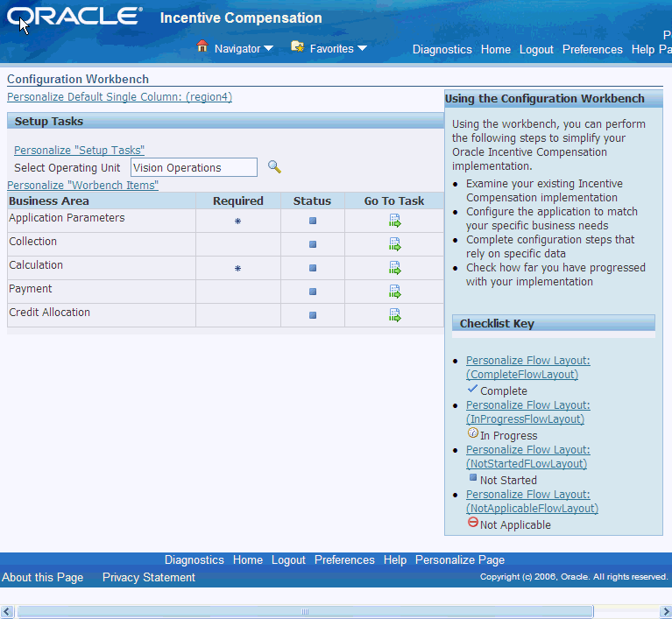Image resolution: width=672 pixels, height=619 pixels.
Task: Select Logout in the footer bar
Action: point(288,559)
